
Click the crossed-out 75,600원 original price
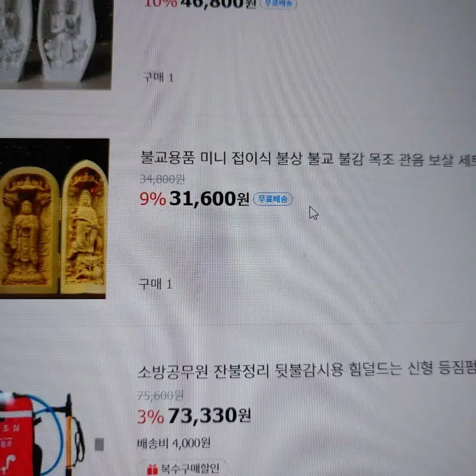point(161,396)
